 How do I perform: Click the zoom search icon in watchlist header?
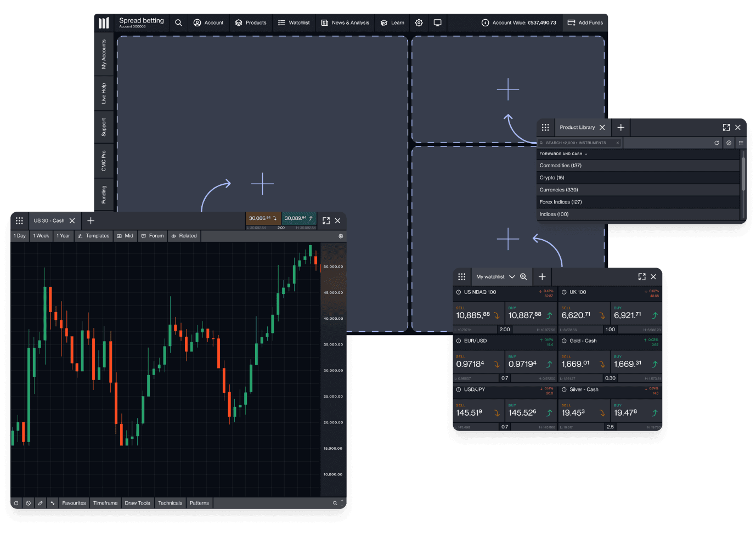(x=523, y=277)
